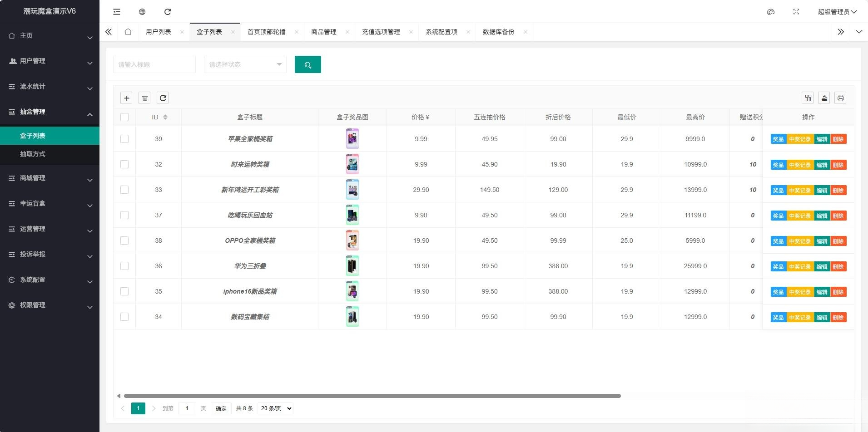Open the column display settings icon

808,98
